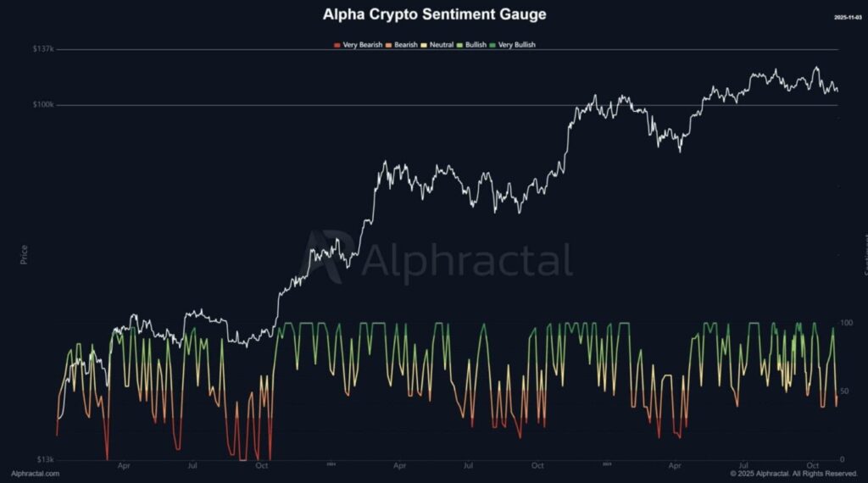Viewport: 868px width, 483px height.
Task: Click the Neutral yellow legend swatch
Action: [424, 45]
